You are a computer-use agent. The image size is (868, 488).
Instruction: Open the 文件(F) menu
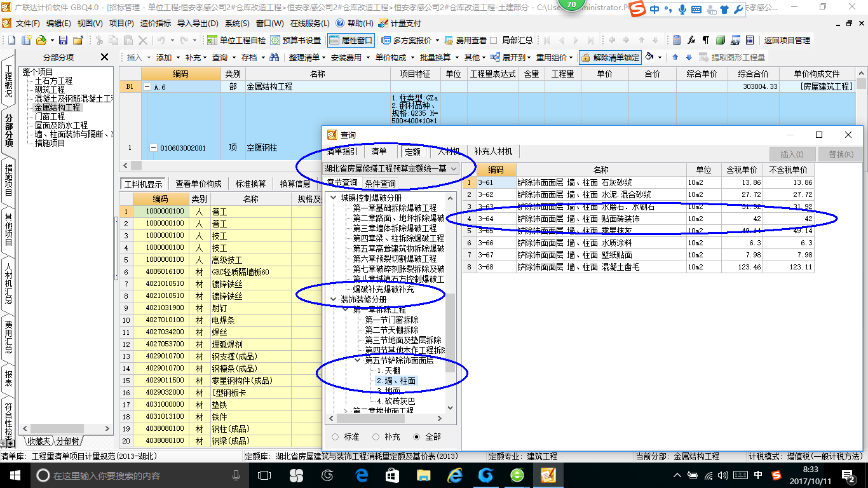pyautogui.click(x=27, y=23)
